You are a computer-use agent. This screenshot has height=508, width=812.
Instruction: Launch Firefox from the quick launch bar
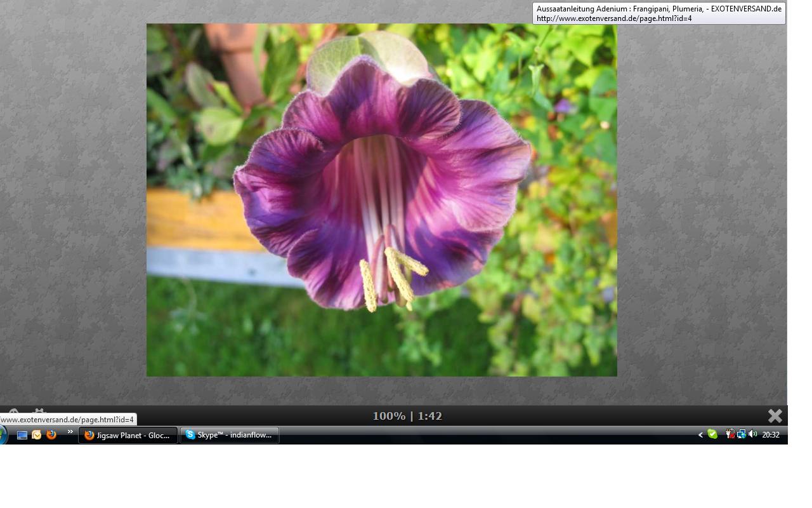pyautogui.click(x=51, y=435)
